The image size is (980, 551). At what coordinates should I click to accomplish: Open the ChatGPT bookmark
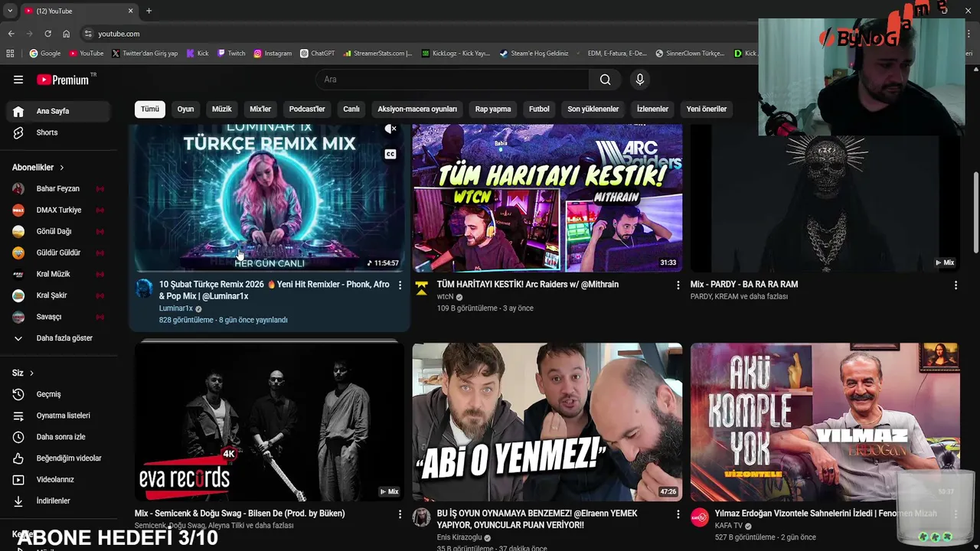(318, 54)
